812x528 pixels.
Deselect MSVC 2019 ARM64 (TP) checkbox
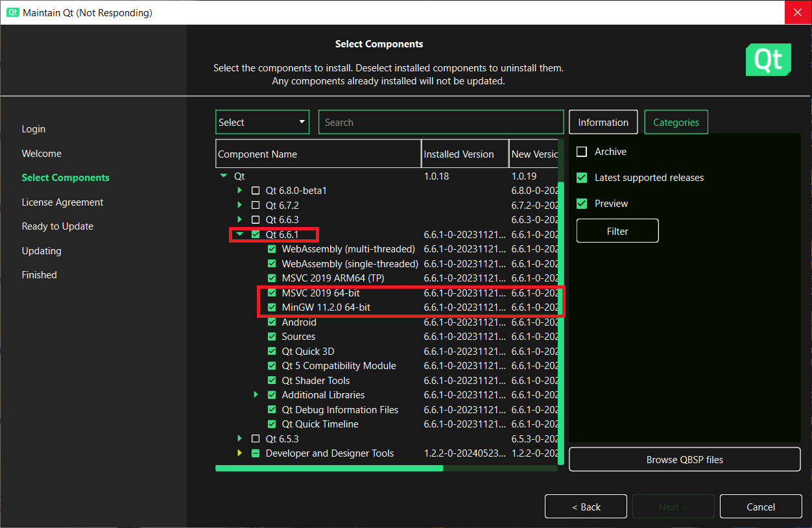click(272, 278)
